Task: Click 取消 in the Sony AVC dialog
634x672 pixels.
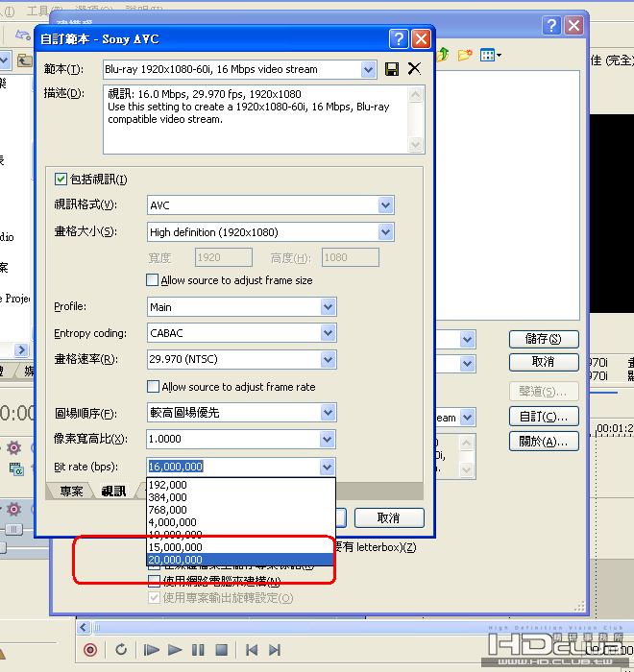Action: (389, 518)
